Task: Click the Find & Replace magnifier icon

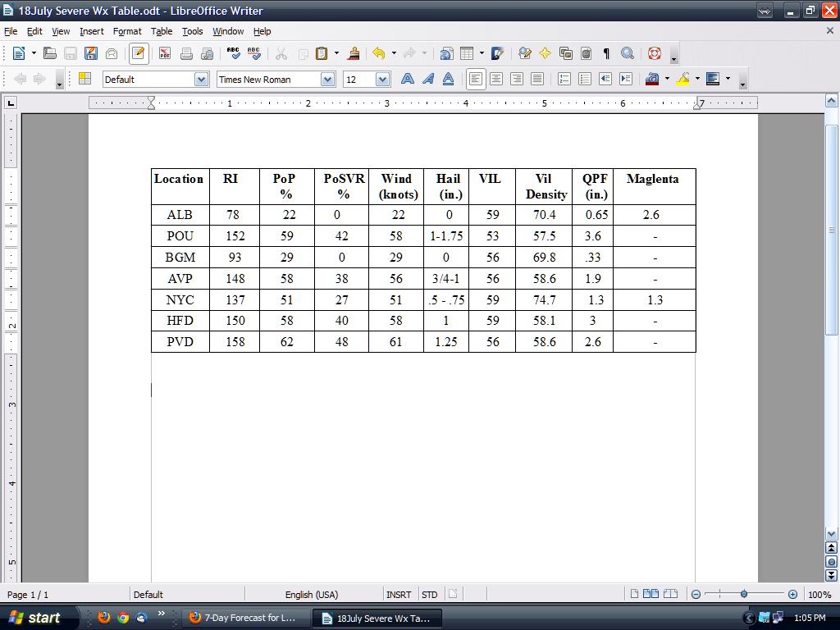Action: (628, 53)
